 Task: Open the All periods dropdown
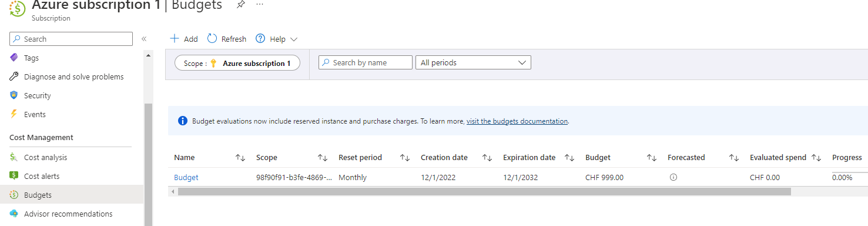pos(473,62)
